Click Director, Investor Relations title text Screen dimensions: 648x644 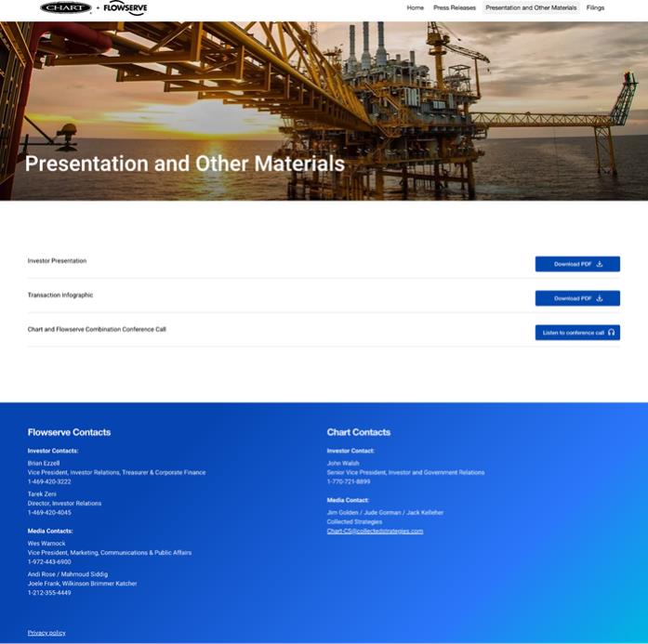pyautogui.click(x=64, y=503)
